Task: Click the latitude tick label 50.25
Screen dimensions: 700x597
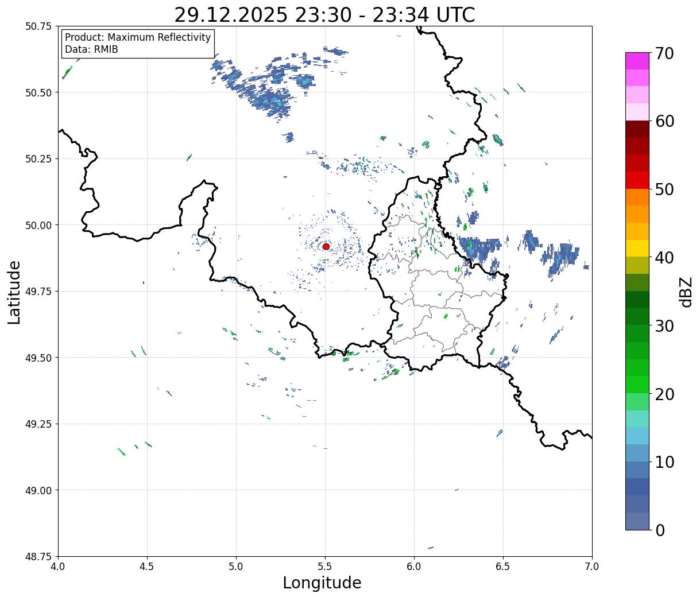Action: point(38,159)
